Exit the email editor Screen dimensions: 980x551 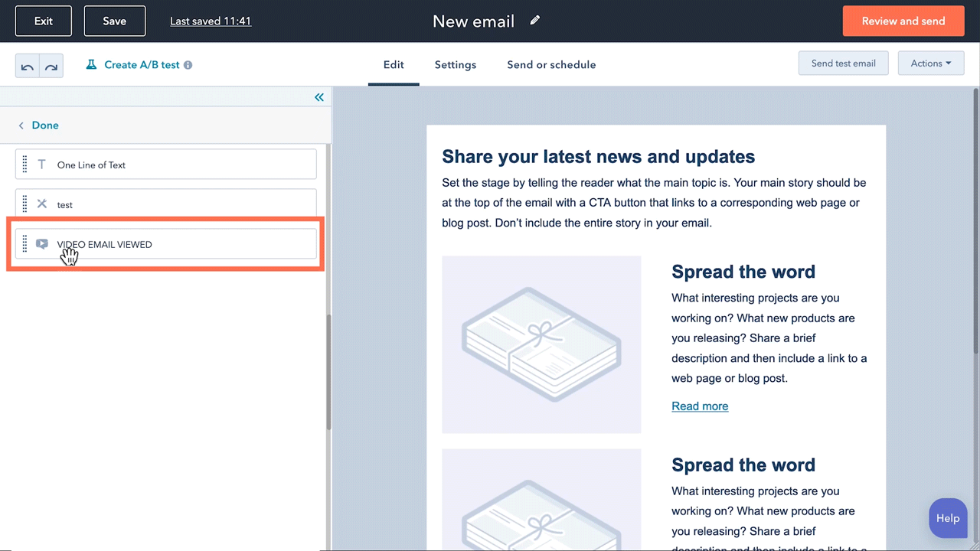click(44, 21)
